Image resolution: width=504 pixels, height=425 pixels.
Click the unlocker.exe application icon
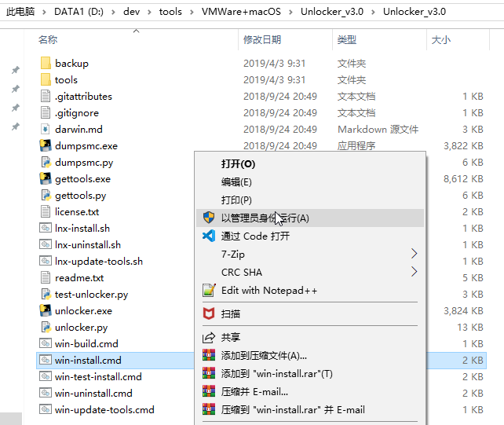click(46, 310)
